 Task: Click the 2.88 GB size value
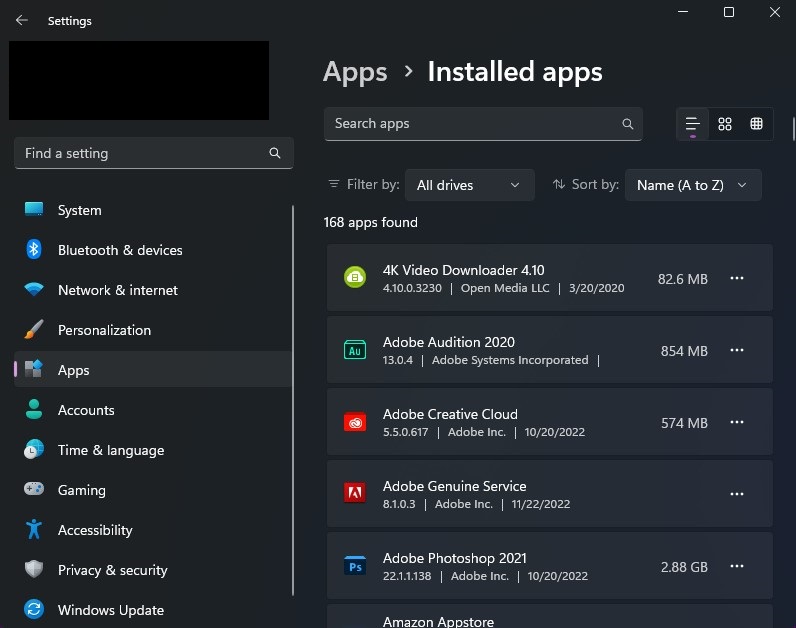pyautogui.click(x=684, y=567)
